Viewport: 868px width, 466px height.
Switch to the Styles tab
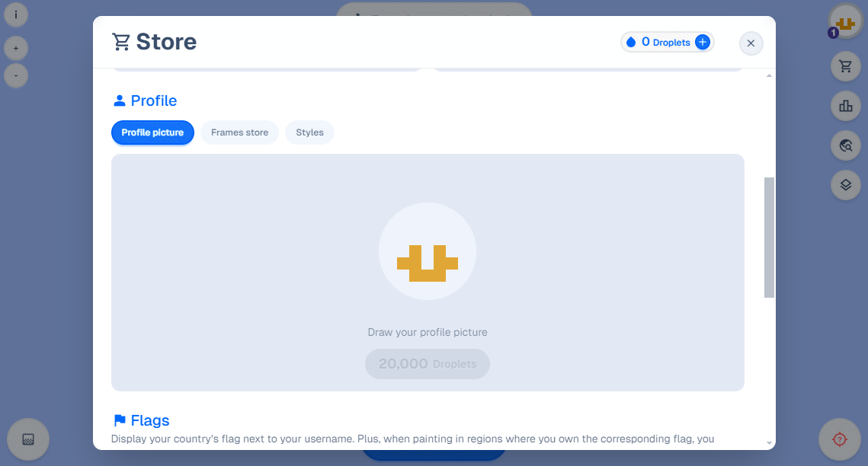[x=309, y=132]
